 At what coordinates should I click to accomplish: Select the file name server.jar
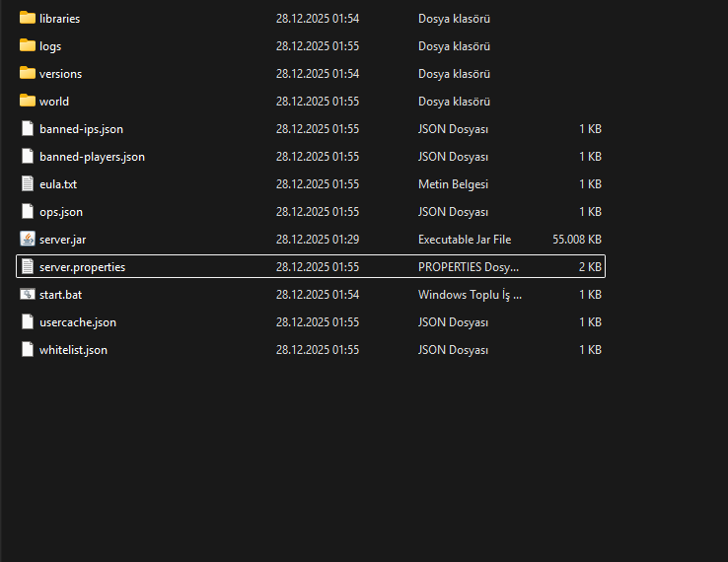(x=63, y=240)
